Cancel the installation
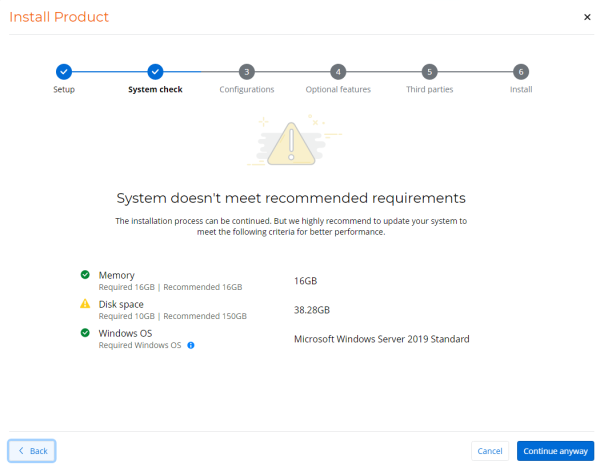The height and width of the screenshot is (466, 600). 490,451
